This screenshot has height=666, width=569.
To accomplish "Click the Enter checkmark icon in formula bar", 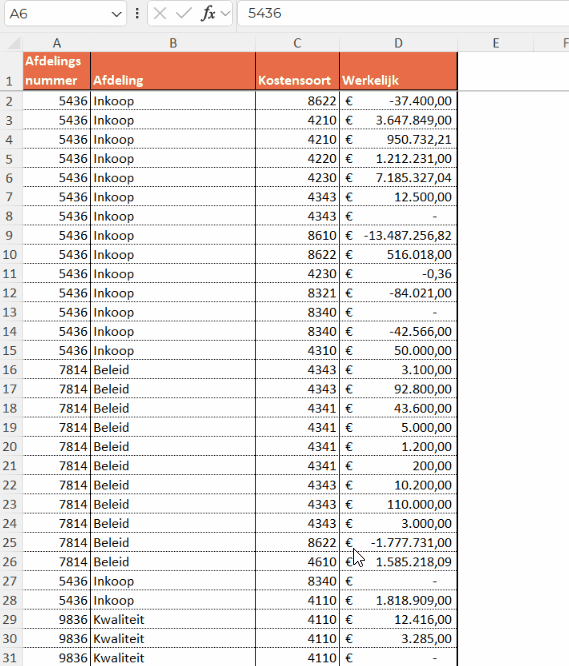I will (183, 14).
